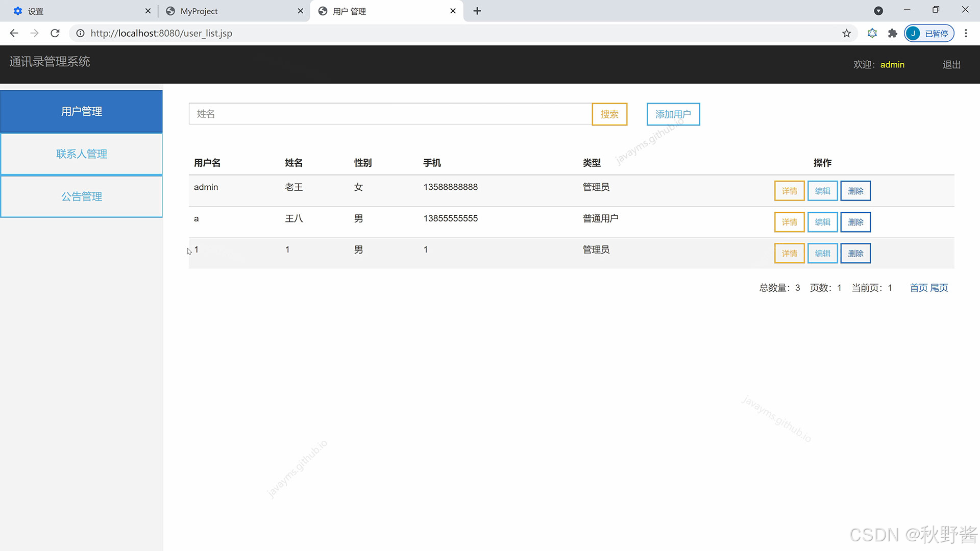
Task: Focus the 姓名 search input field
Action: pyautogui.click(x=390, y=114)
